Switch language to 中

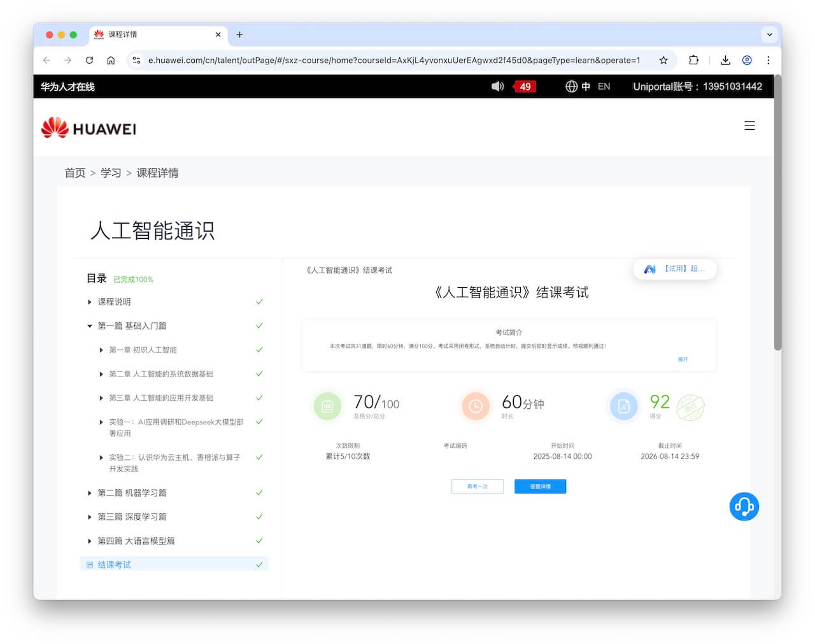tap(586, 87)
